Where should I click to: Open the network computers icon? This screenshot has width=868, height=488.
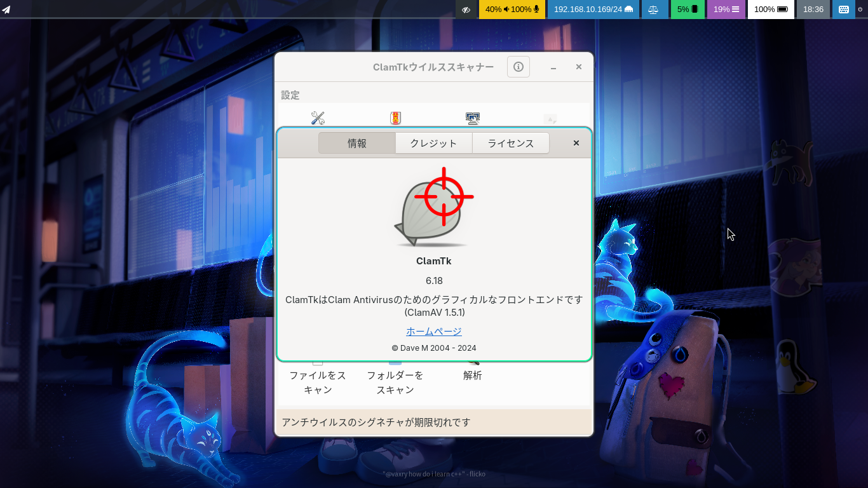(x=472, y=118)
